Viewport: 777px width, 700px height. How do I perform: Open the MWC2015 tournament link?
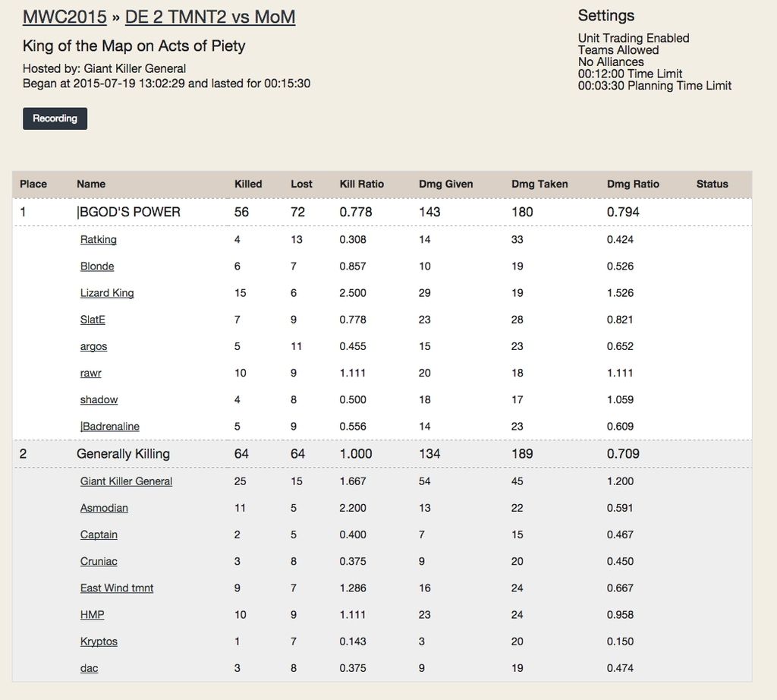coord(64,17)
